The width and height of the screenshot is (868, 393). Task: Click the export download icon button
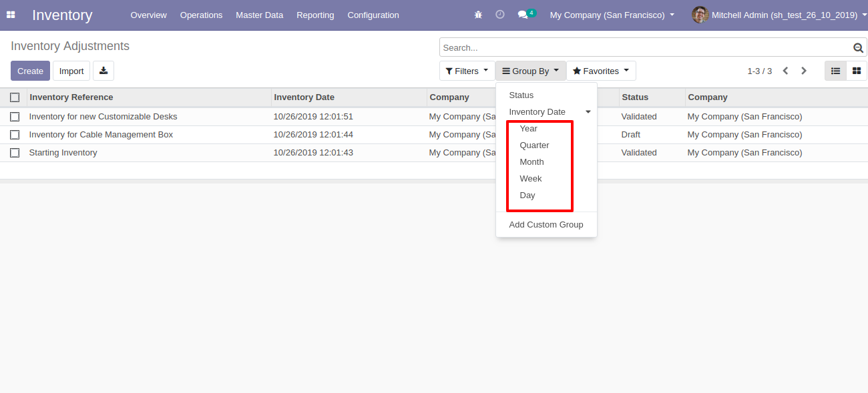click(103, 71)
